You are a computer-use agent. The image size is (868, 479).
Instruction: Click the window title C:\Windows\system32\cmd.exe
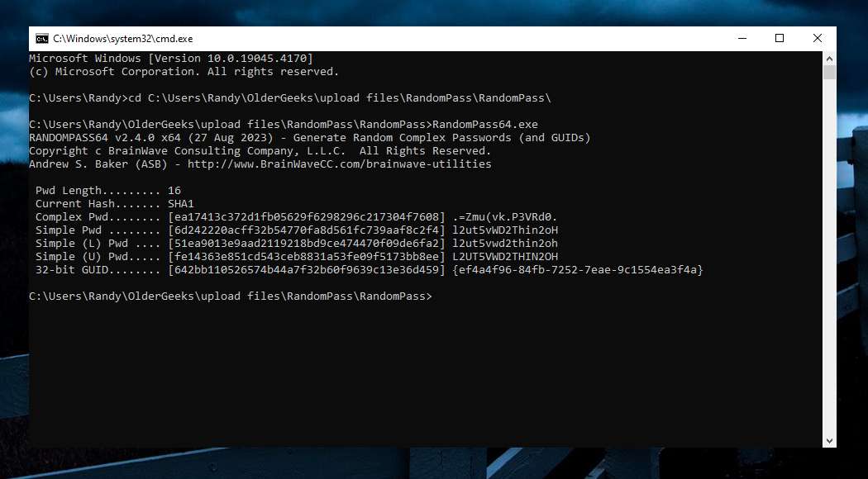[123, 39]
